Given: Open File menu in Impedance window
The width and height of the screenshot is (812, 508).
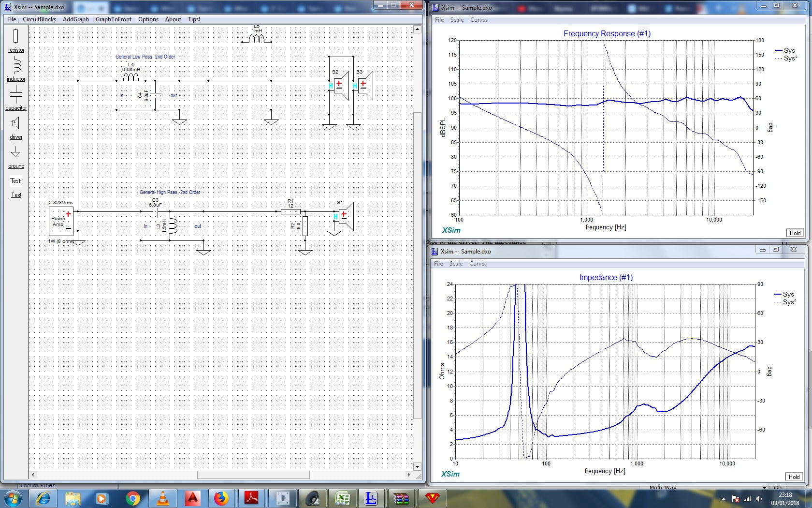Looking at the screenshot, I should (x=438, y=264).
